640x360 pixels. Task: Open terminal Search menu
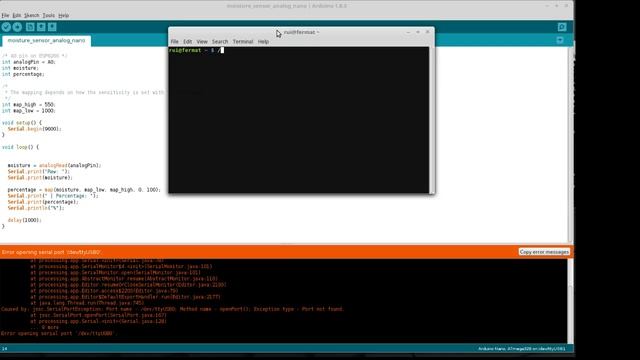click(x=220, y=42)
